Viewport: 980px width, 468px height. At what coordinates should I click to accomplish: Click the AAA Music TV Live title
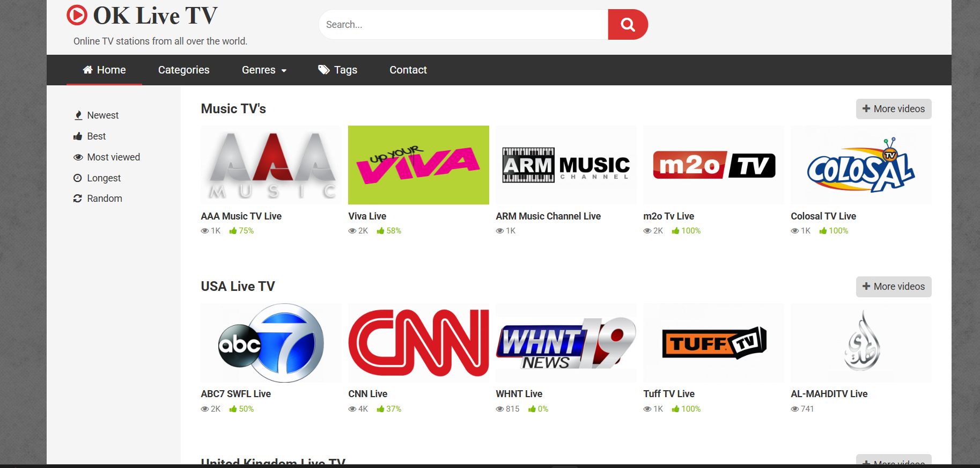(241, 216)
